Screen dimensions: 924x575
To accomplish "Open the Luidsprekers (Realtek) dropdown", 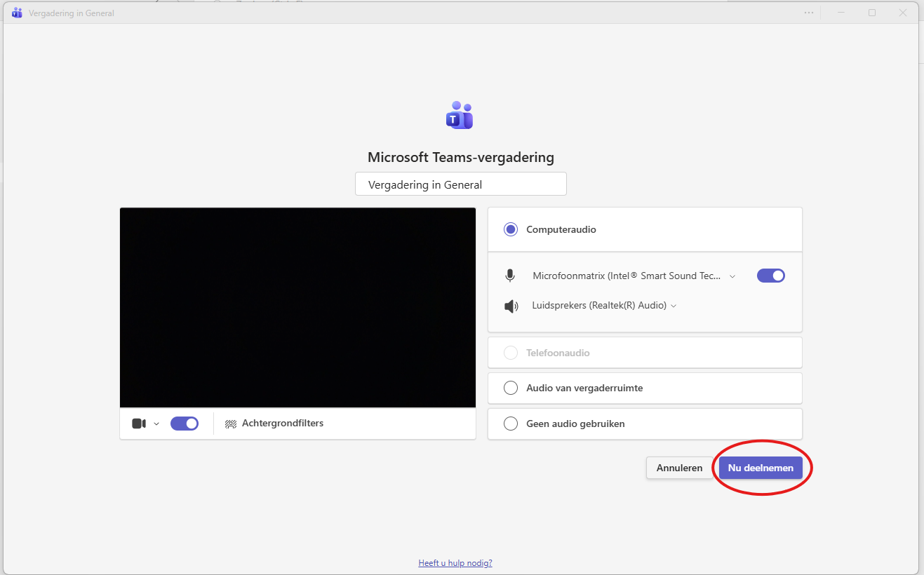I will 604,305.
